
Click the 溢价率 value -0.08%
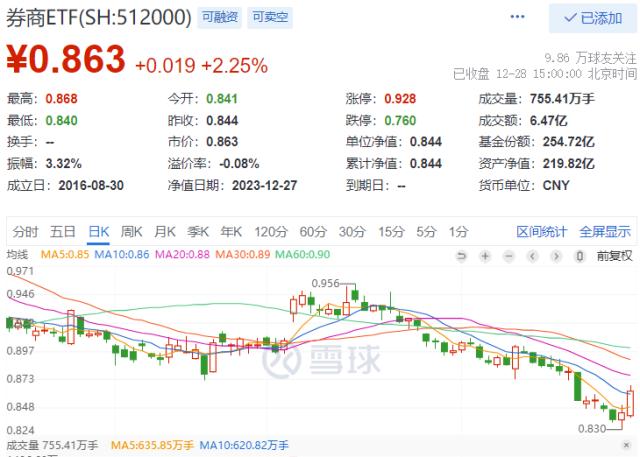pyautogui.click(x=239, y=164)
